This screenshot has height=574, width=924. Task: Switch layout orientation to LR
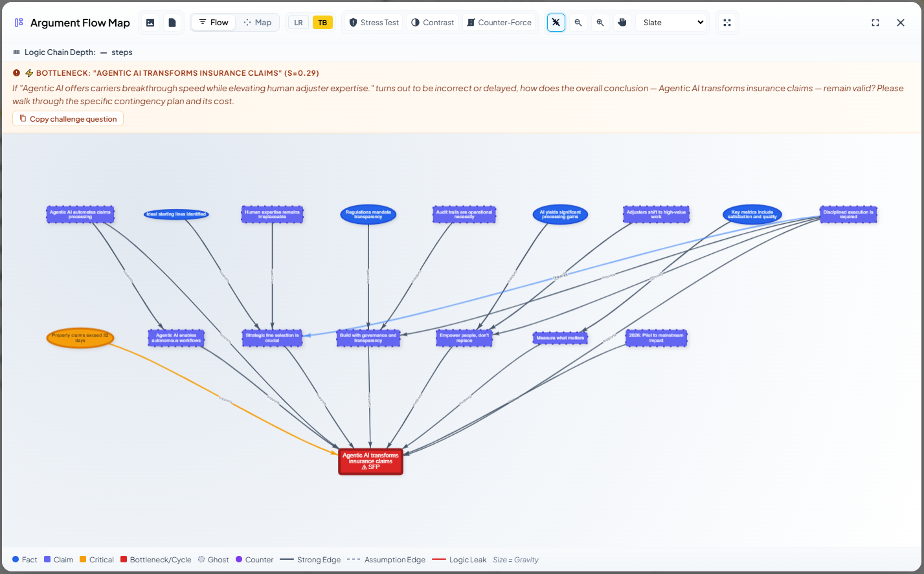(x=298, y=22)
